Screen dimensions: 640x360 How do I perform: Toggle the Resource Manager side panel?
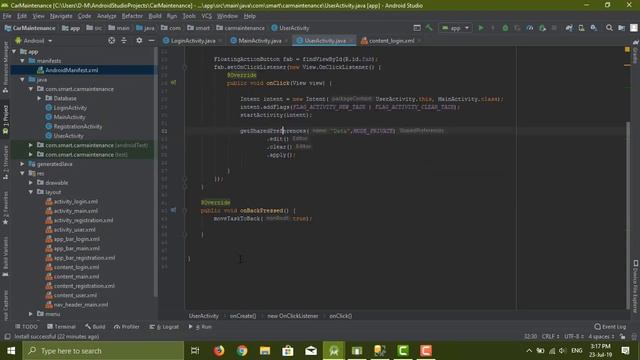(x=5, y=67)
